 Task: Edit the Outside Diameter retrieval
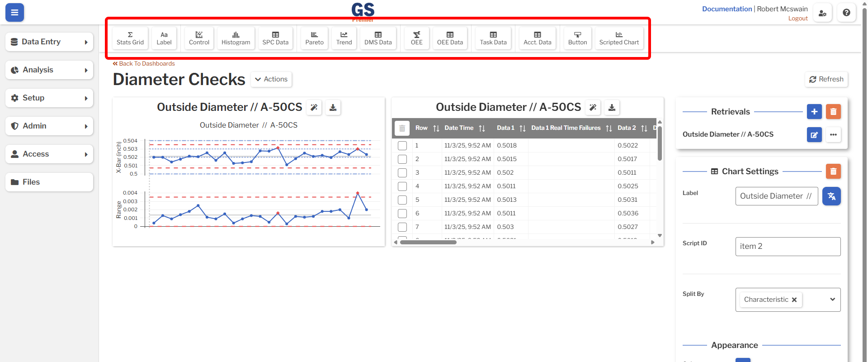[x=814, y=134]
